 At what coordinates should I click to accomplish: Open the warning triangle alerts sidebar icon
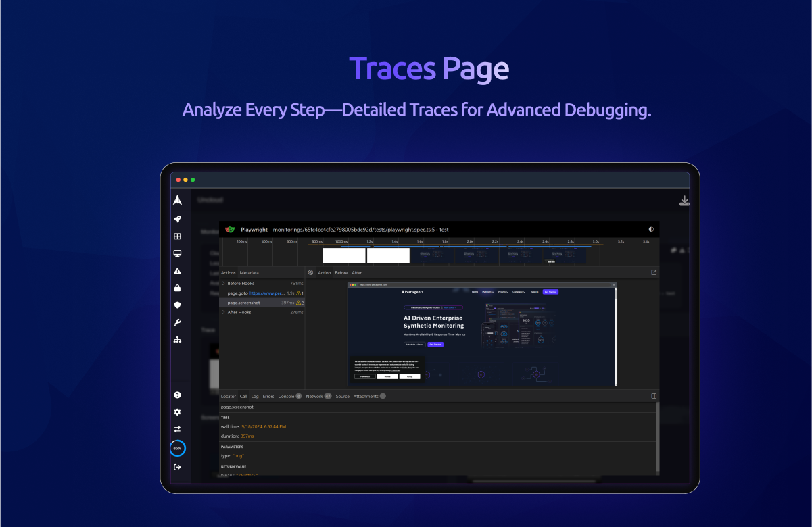[x=178, y=271]
